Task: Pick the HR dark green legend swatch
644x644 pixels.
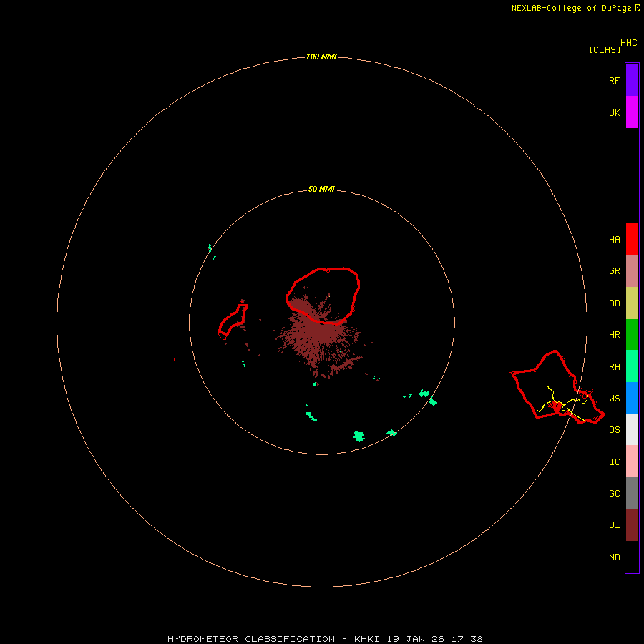Action: tap(632, 335)
